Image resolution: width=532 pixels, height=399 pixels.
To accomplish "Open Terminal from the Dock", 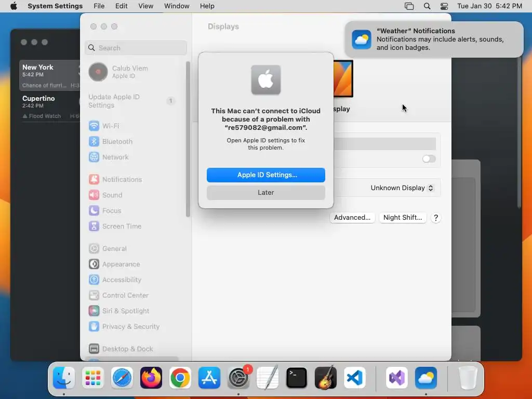I will pos(297,378).
